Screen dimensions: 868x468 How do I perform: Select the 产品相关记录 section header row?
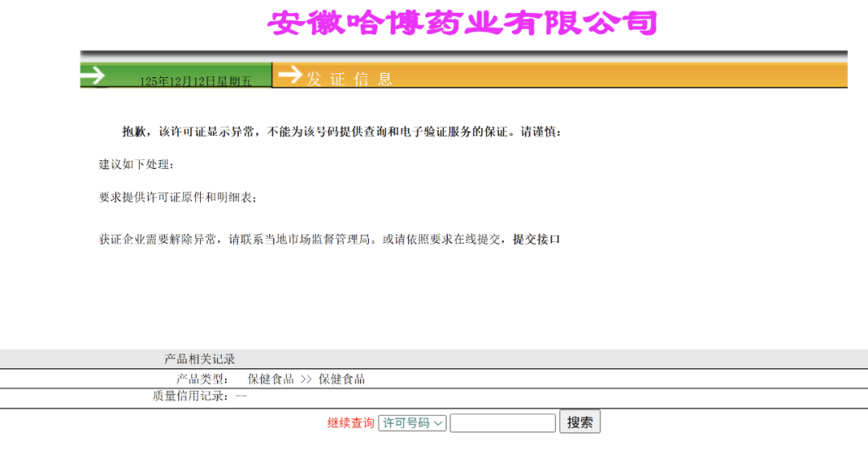pyautogui.click(x=202, y=359)
